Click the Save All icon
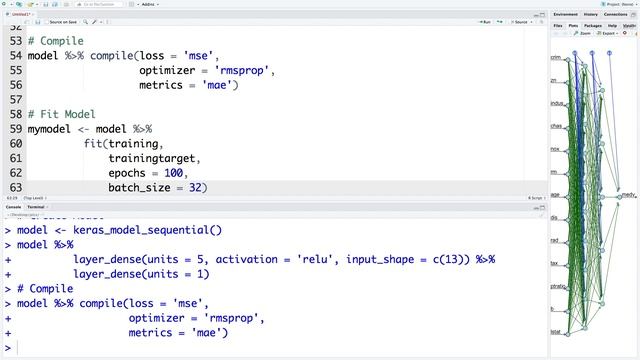The image size is (640, 360). click(x=55, y=4)
